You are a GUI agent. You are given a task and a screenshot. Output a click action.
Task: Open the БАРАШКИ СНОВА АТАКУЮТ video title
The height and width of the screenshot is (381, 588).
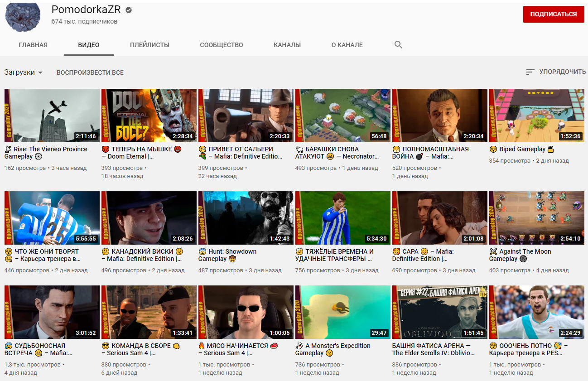point(337,153)
